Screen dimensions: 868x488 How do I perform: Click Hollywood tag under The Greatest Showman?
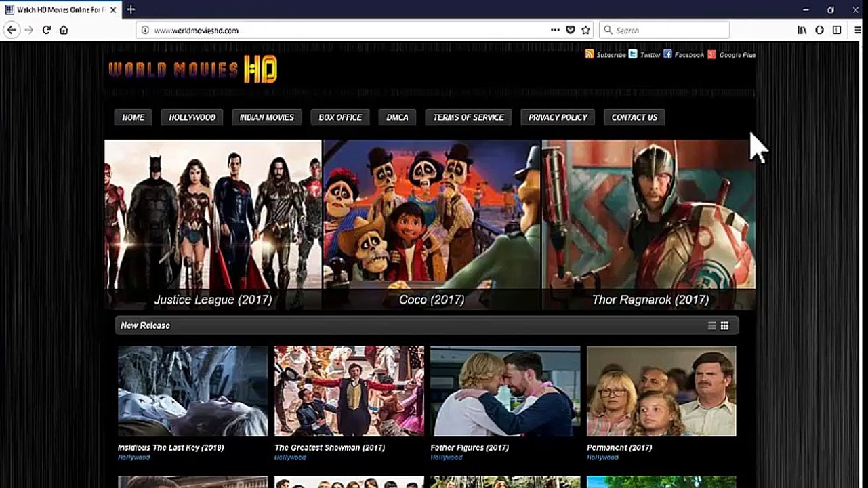click(x=290, y=457)
